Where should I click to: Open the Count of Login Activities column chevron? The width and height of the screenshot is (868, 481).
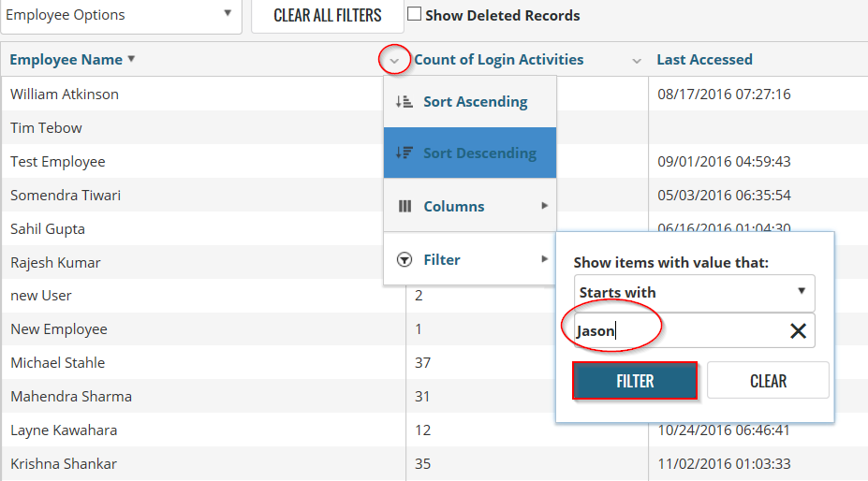637,60
